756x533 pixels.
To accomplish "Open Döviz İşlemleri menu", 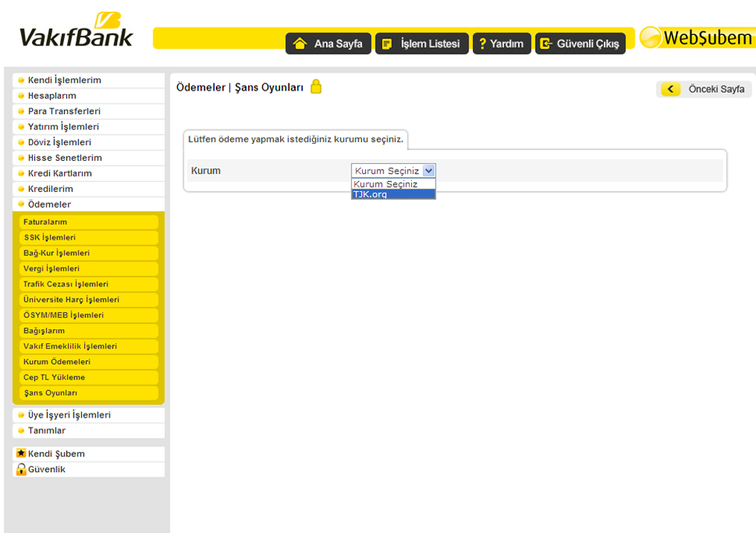I will 88,142.
